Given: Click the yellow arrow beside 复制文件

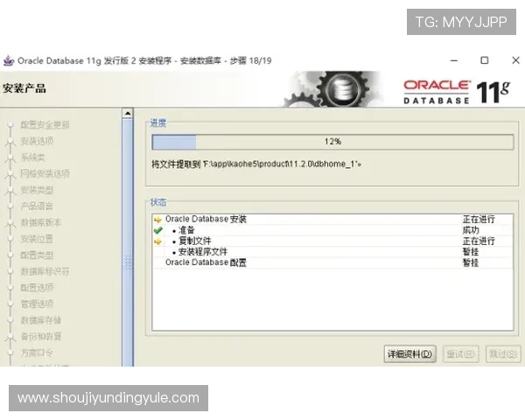Looking at the screenshot, I should coord(157,241).
